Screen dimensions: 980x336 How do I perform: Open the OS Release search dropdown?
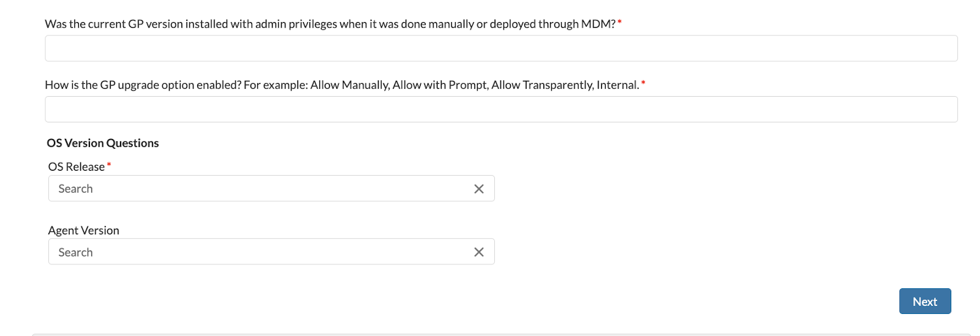coord(257,189)
